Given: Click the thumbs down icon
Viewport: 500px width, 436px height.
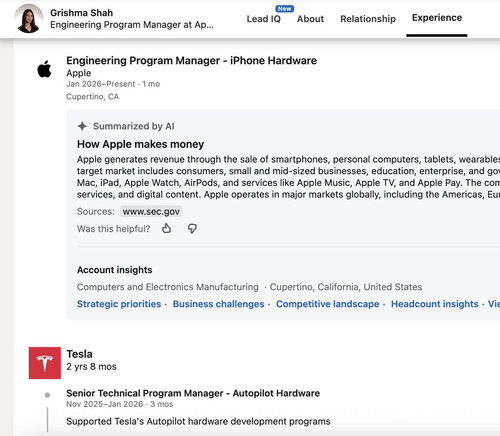Looking at the screenshot, I should pyautogui.click(x=192, y=229).
